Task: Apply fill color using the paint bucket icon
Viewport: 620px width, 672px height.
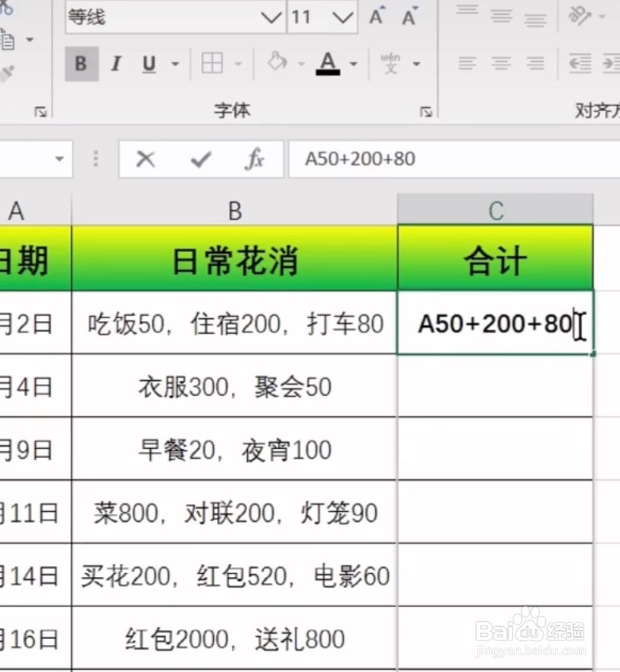Action: pyautogui.click(x=277, y=62)
